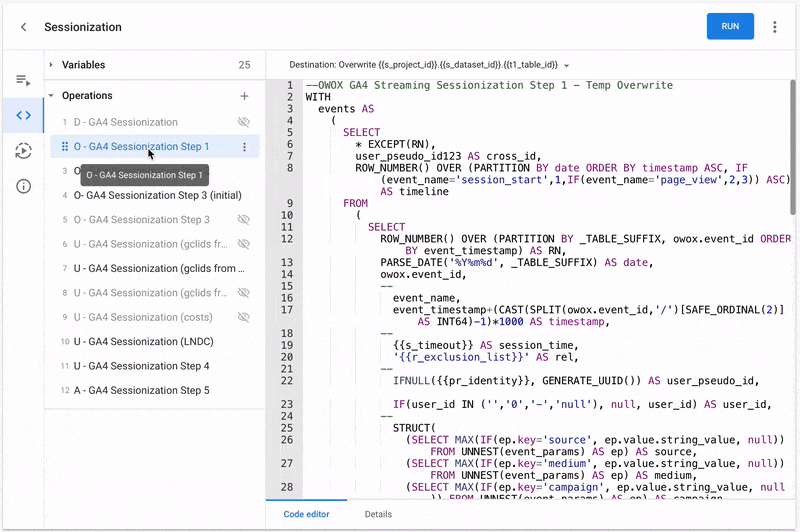Collapse the Operations section

pyautogui.click(x=51, y=95)
